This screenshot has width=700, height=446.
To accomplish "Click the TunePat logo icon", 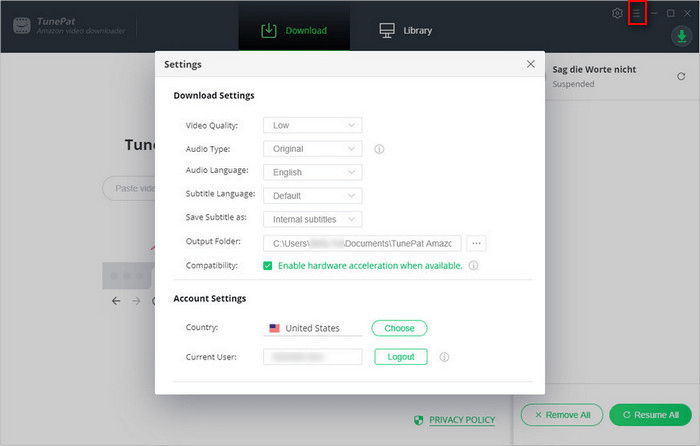I will (21, 25).
